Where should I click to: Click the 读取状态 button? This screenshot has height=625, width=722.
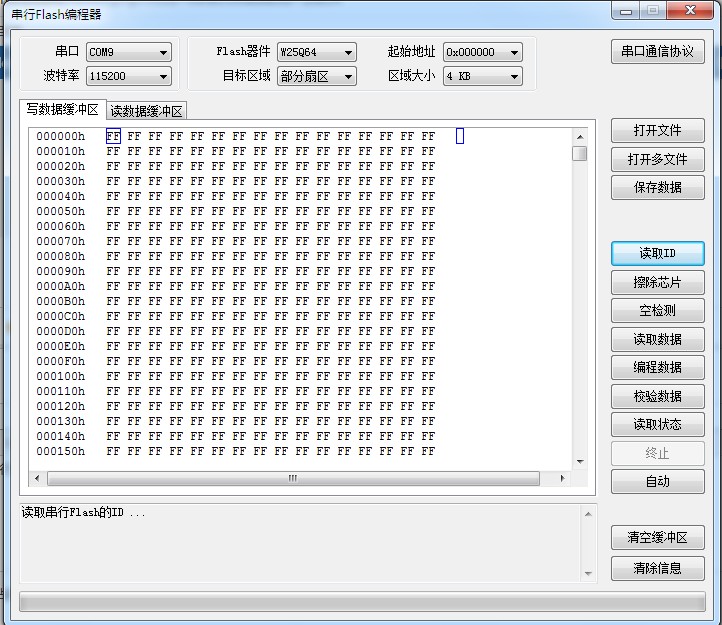(658, 425)
